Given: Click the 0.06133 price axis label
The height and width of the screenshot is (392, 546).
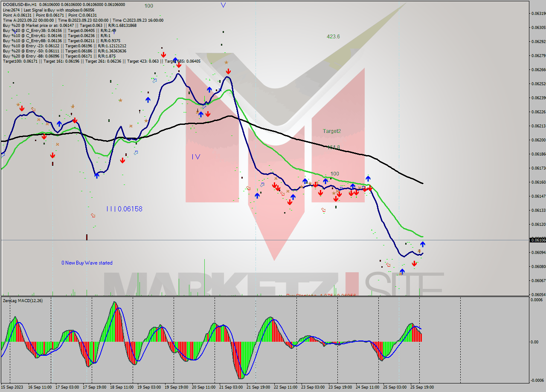Looking at the screenshot, I should coord(539,210).
